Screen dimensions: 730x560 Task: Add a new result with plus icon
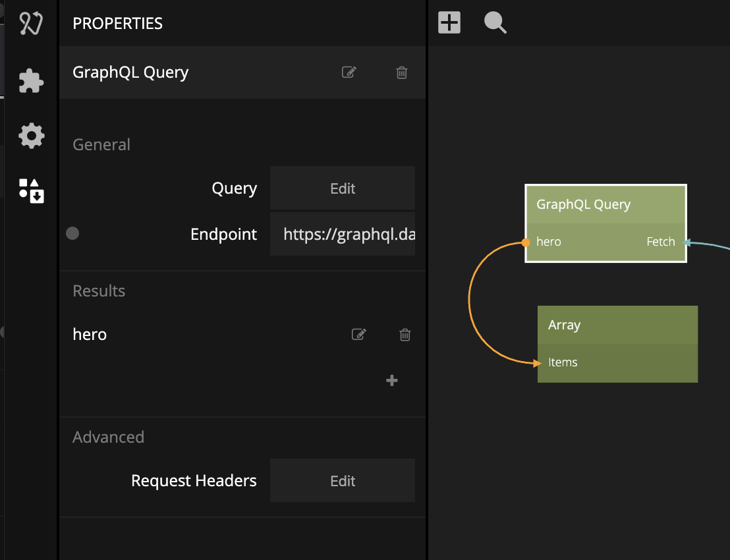(392, 380)
